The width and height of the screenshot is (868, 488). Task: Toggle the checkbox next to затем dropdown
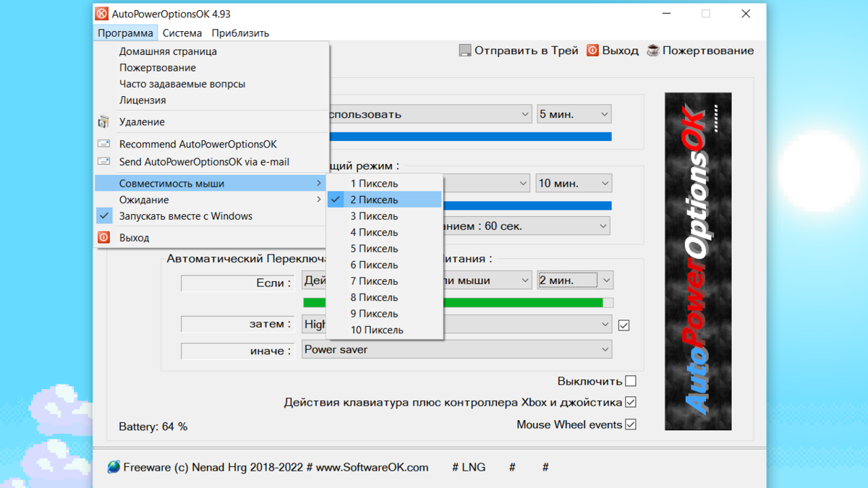pos(624,325)
